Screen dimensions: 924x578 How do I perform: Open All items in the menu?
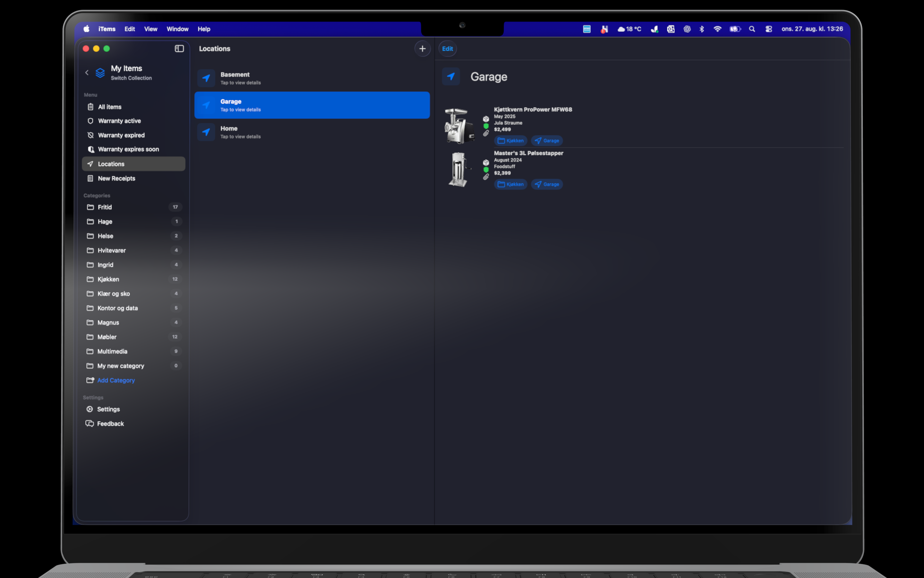(x=133, y=107)
